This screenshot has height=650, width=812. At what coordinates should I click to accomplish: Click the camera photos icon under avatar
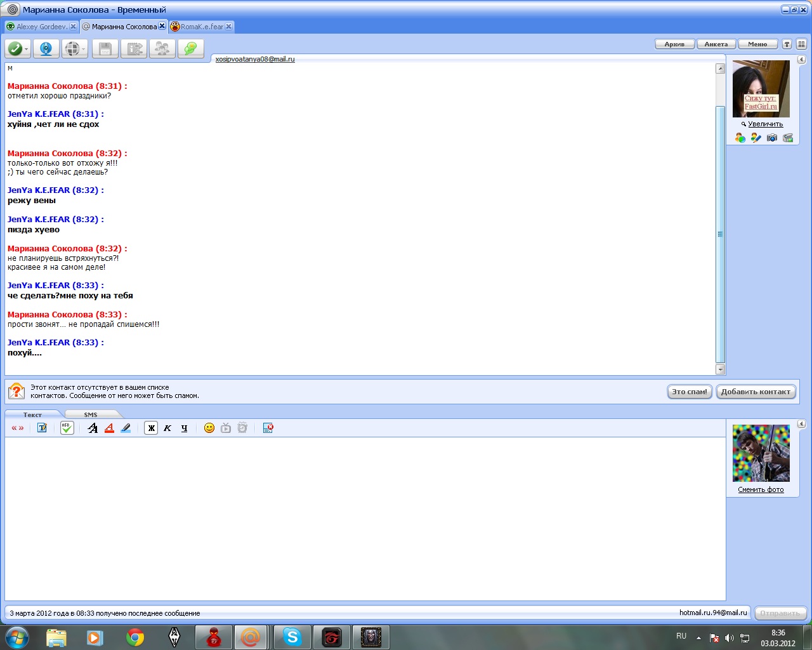click(772, 138)
